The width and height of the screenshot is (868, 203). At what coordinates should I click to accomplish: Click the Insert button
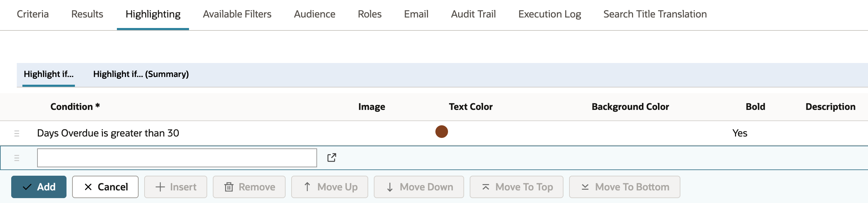176,187
